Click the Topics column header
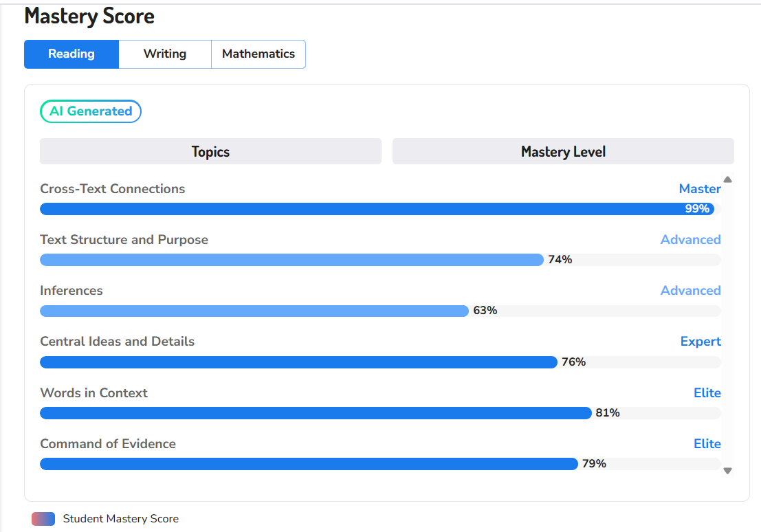 point(210,151)
